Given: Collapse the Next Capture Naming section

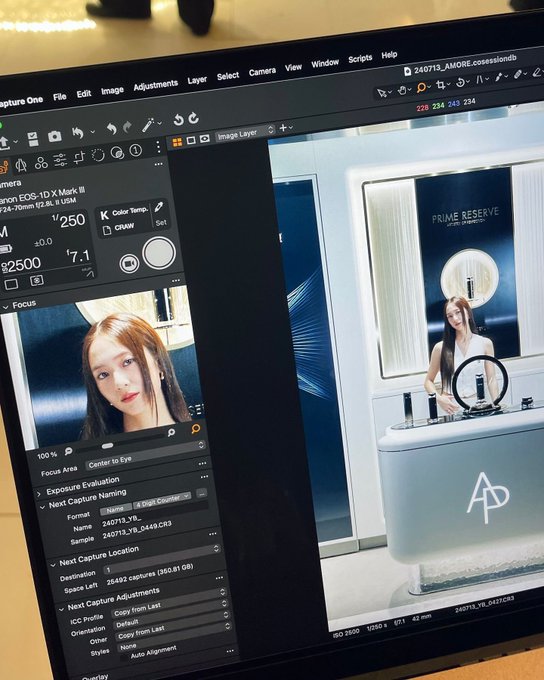Looking at the screenshot, I should (x=42, y=507).
